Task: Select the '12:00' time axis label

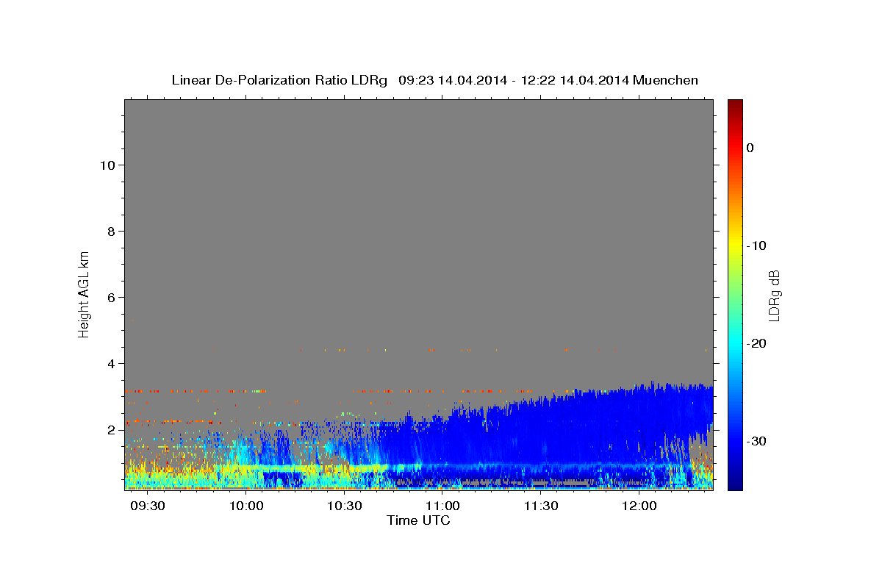Action: 639,506
